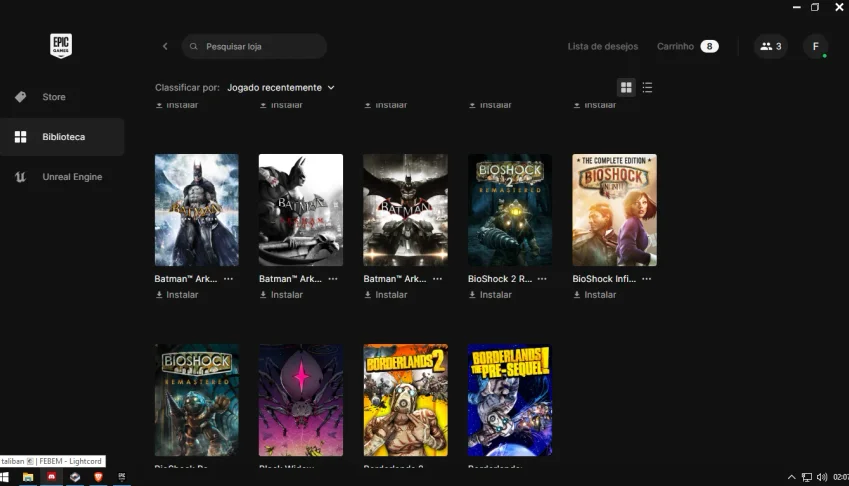Restore down the Epic Games Launcher window
Image resolution: width=849 pixels, height=486 pixels.
(815, 7)
